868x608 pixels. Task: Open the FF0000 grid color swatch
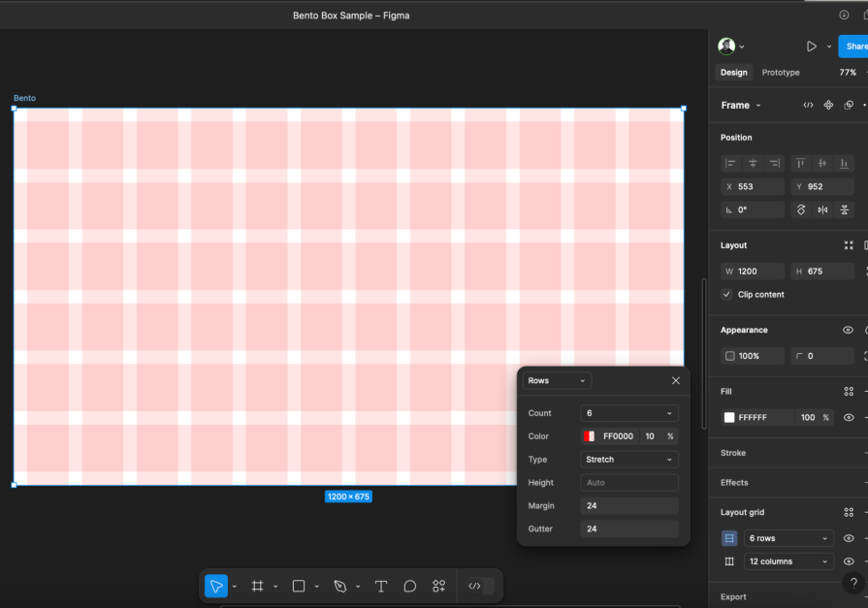[x=589, y=435]
